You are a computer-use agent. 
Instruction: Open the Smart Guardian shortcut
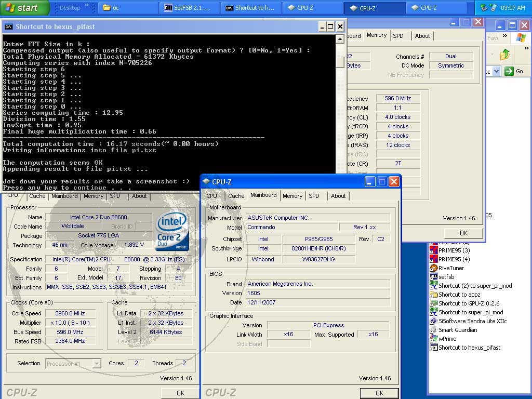click(453, 330)
